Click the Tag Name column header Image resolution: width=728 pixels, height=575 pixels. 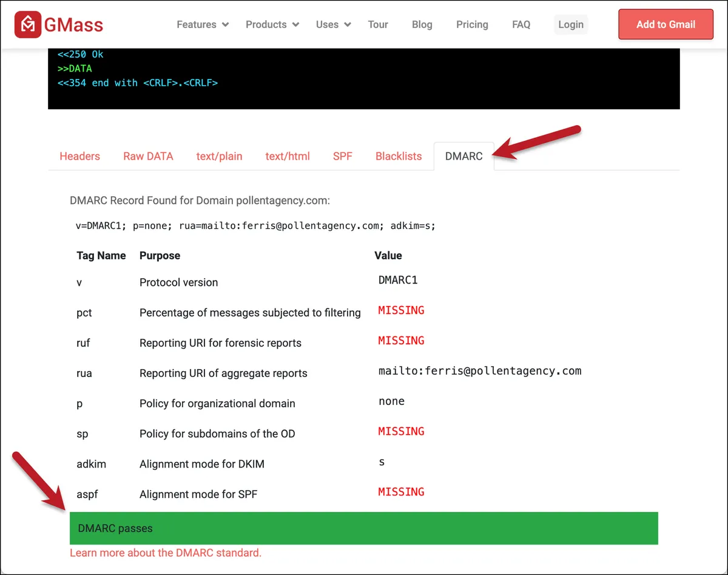[101, 256]
